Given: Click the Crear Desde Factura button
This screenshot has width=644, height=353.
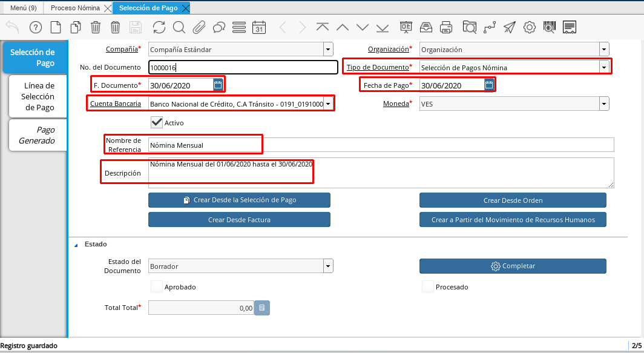Looking at the screenshot, I should coord(239,219).
